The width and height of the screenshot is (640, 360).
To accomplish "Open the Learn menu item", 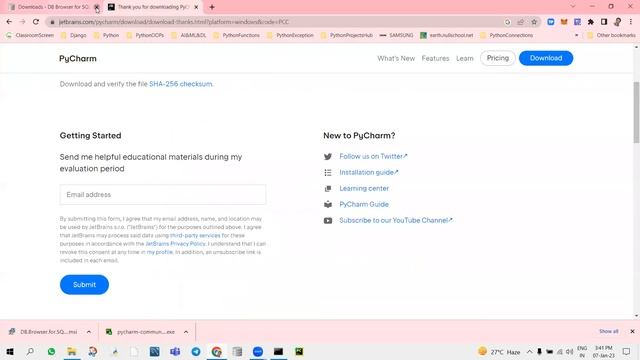I will pyautogui.click(x=464, y=58).
